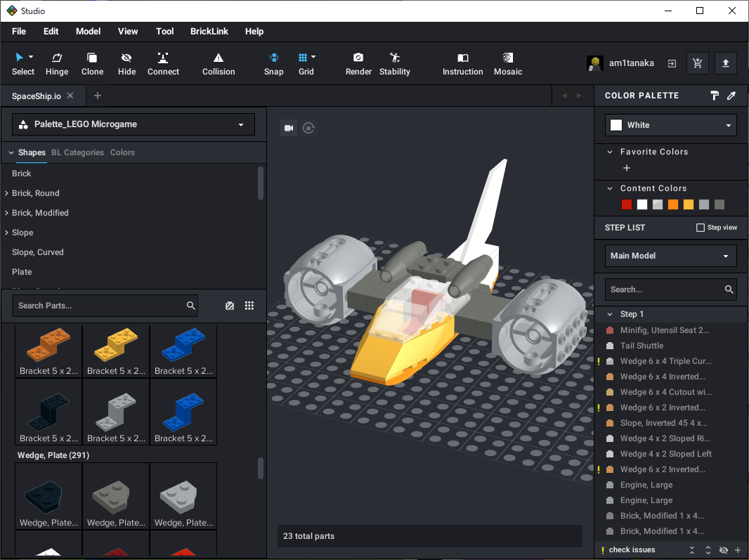Reset viewport rotation icon

pos(308,128)
